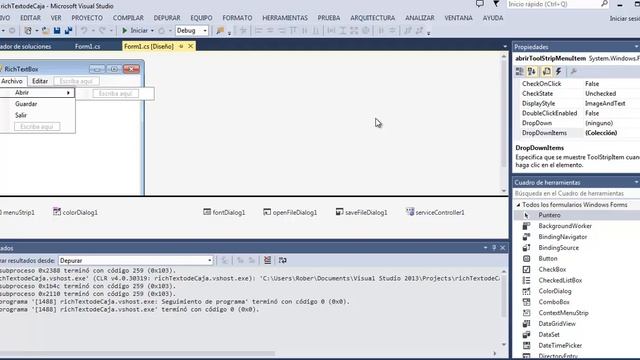Expand the Abrir submenu arrow
640x360 pixels.
pos(68,93)
